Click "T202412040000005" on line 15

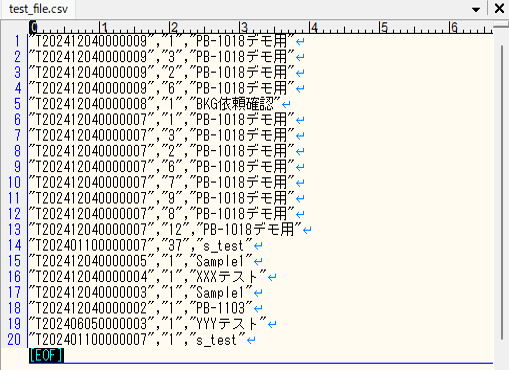[x=91, y=261]
